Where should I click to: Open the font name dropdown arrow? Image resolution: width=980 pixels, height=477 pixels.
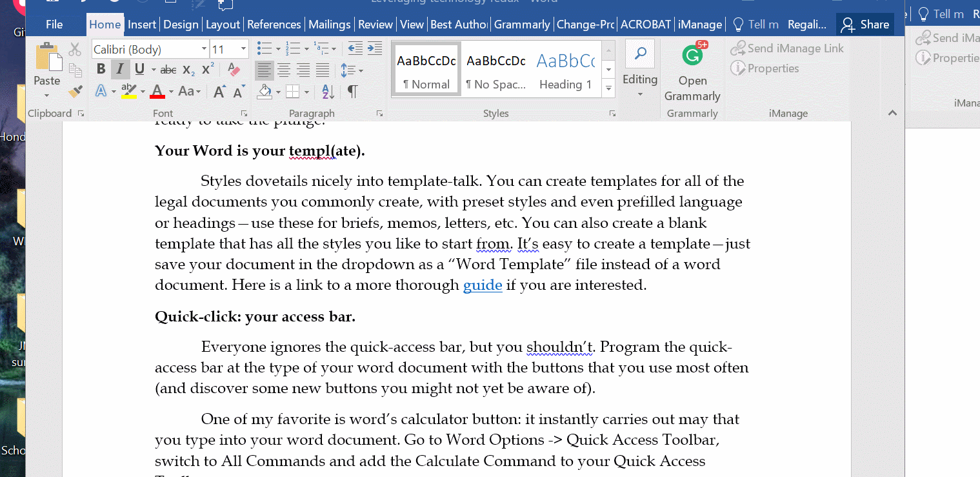(204, 49)
